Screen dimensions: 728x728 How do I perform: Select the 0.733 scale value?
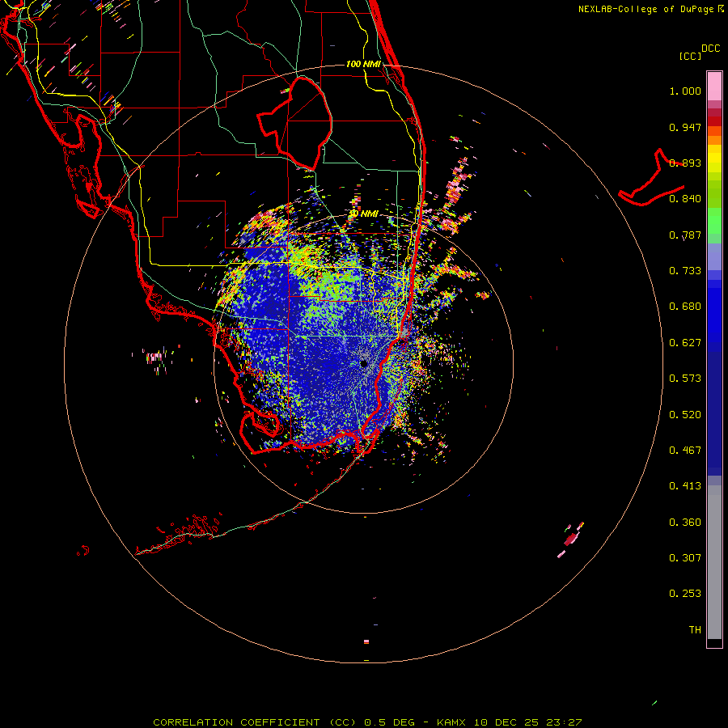click(x=685, y=271)
